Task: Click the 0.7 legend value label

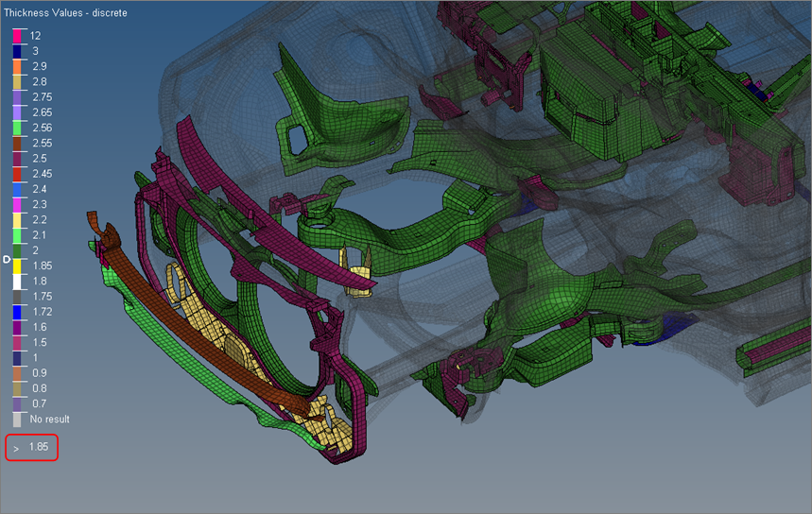Action: pyautogui.click(x=38, y=403)
